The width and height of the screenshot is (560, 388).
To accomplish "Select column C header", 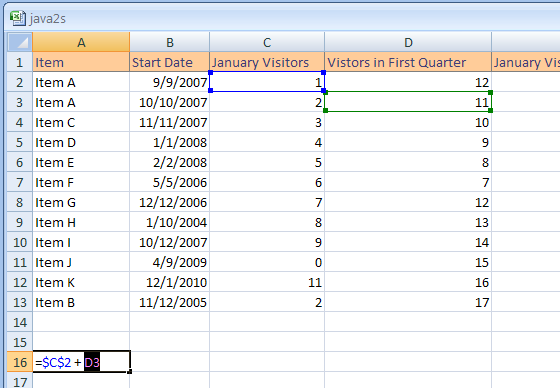I will pyautogui.click(x=267, y=42).
